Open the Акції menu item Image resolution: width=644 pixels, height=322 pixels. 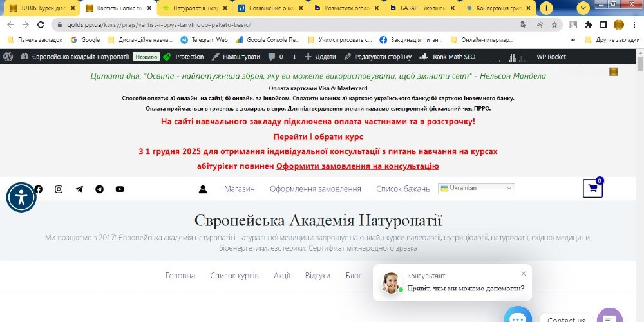pos(282,276)
